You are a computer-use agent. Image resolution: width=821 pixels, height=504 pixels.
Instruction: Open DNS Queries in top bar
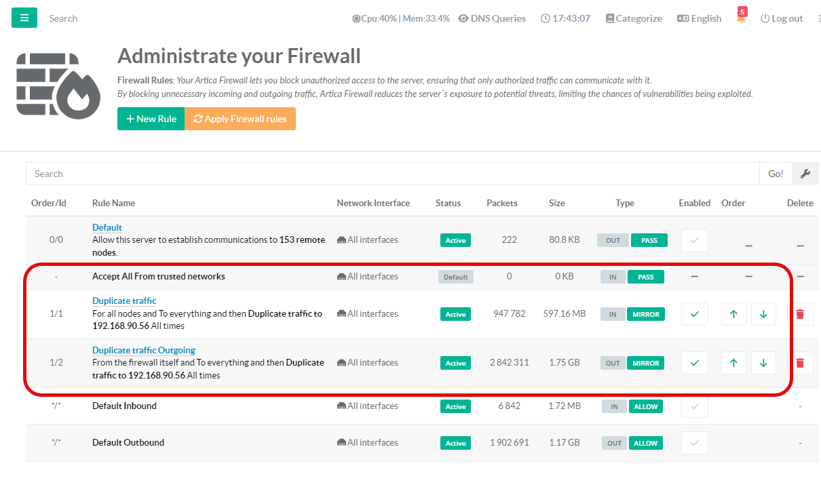(492, 18)
